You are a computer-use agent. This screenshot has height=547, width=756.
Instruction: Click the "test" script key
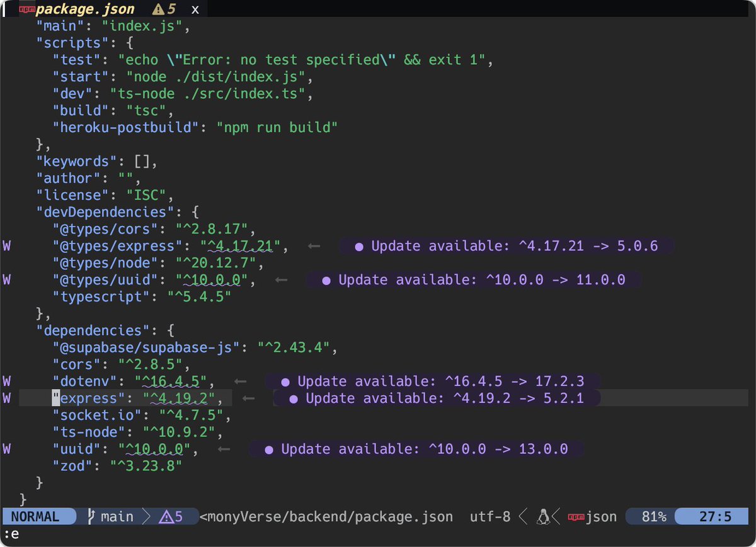pos(77,60)
